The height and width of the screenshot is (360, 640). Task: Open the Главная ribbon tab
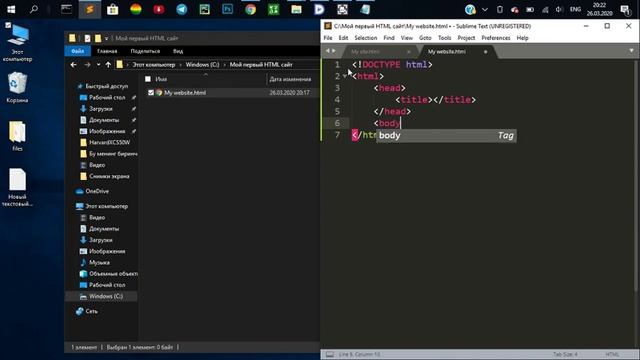[x=107, y=51]
